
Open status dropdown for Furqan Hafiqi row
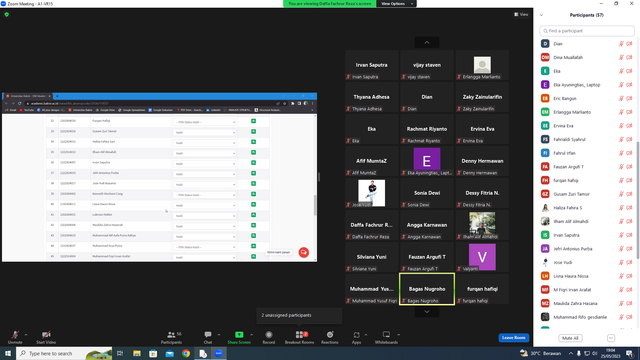pyautogui.click(x=204, y=122)
